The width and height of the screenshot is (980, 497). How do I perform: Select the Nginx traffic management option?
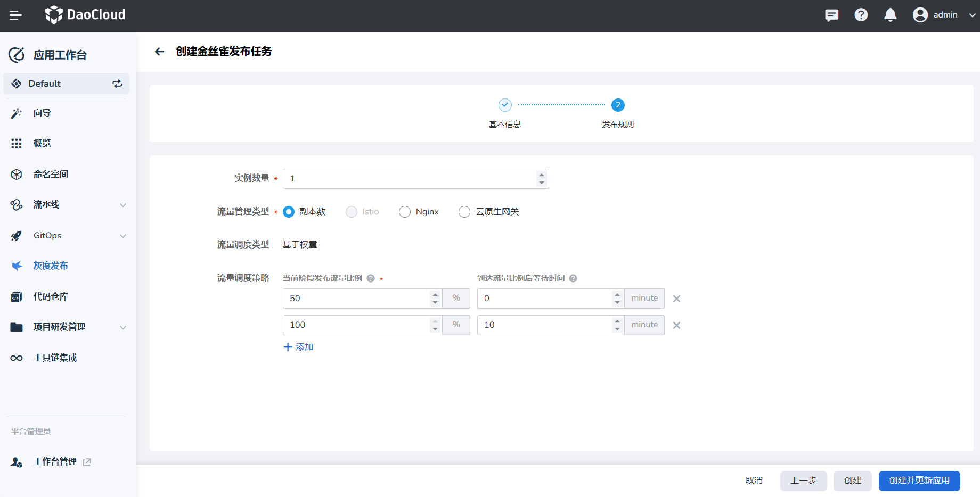click(x=405, y=212)
